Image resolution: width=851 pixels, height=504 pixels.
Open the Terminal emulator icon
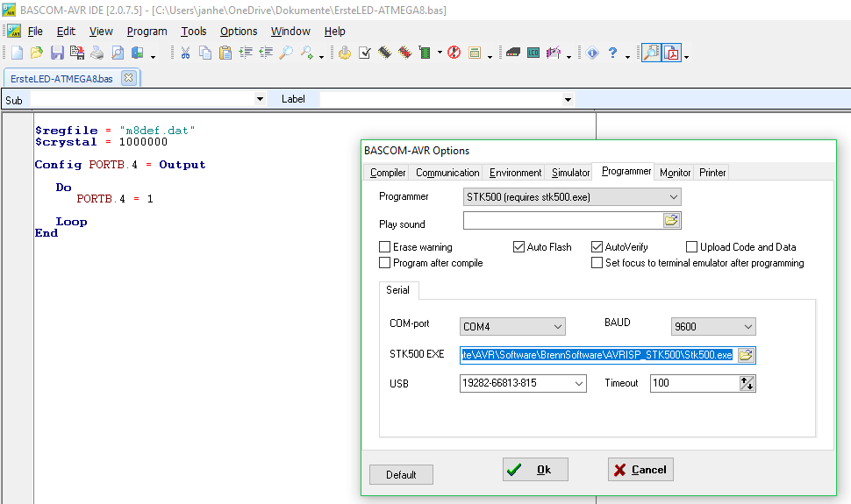(513, 53)
